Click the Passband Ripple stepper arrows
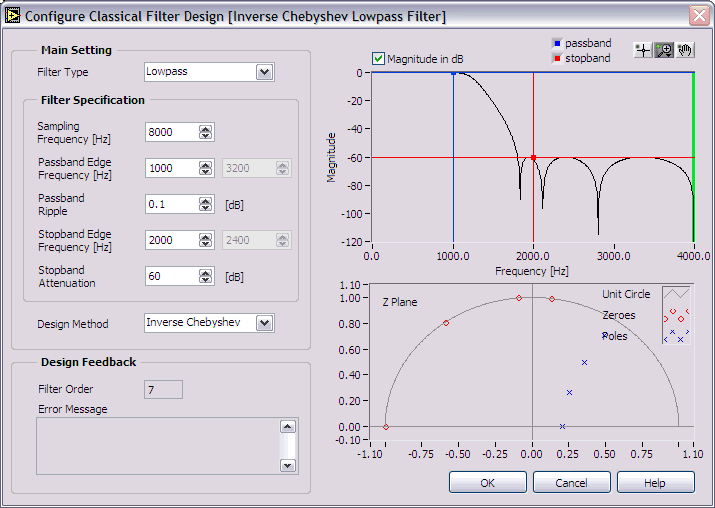This screenshot has height=508, width=715. [x=206, y=204]
